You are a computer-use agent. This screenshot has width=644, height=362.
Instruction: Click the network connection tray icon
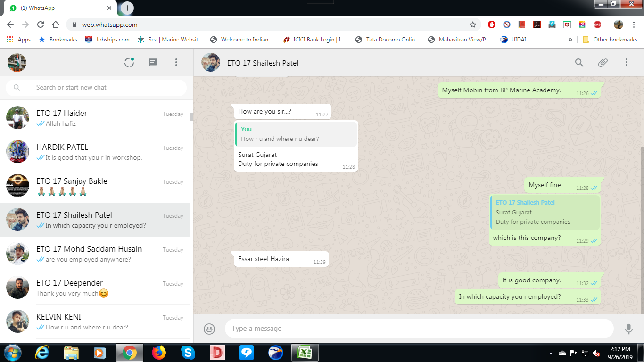[x=585, y=353]
